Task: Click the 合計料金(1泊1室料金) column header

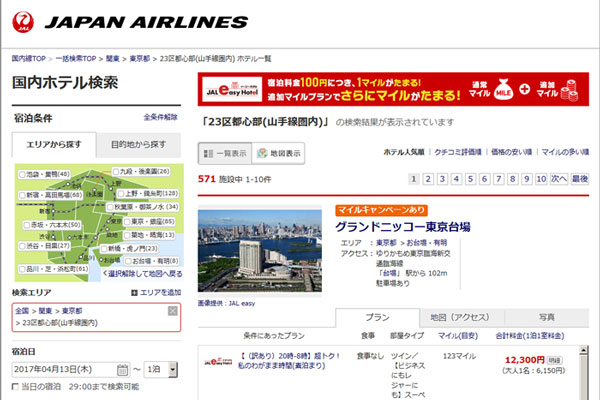Action: [530, 336]
